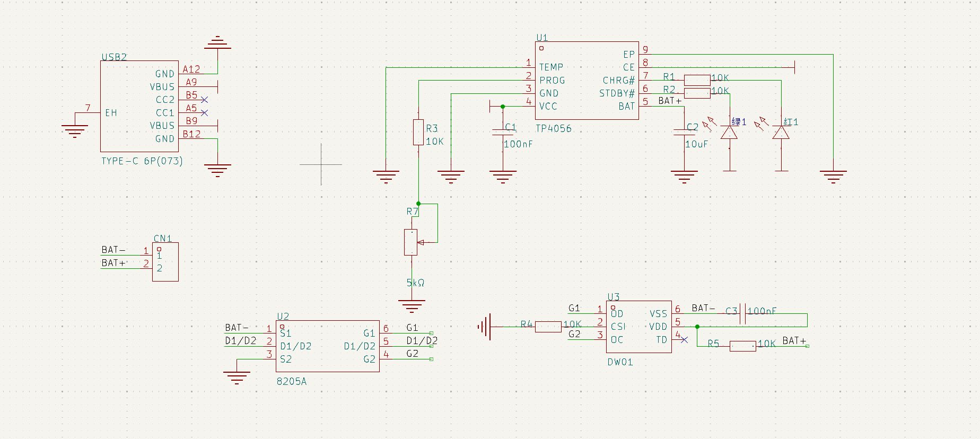Click the green LED symbol 绿1
This screenshot has height=439, width=980.
pos(729,133)
